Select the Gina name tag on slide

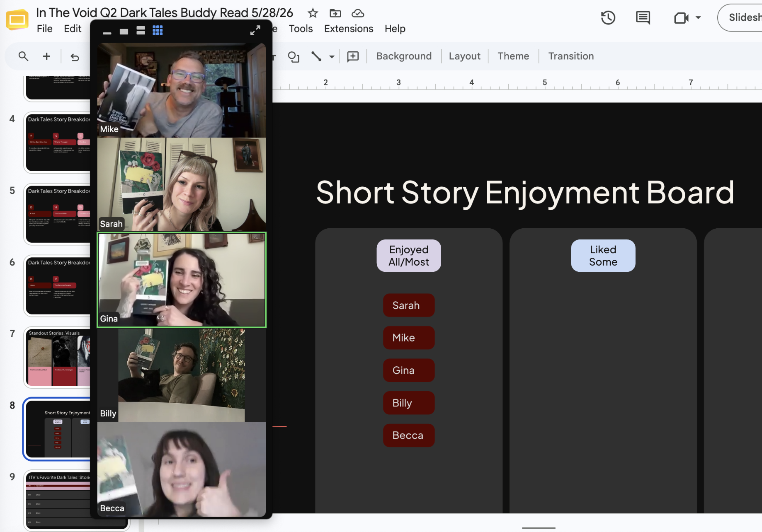409,370
